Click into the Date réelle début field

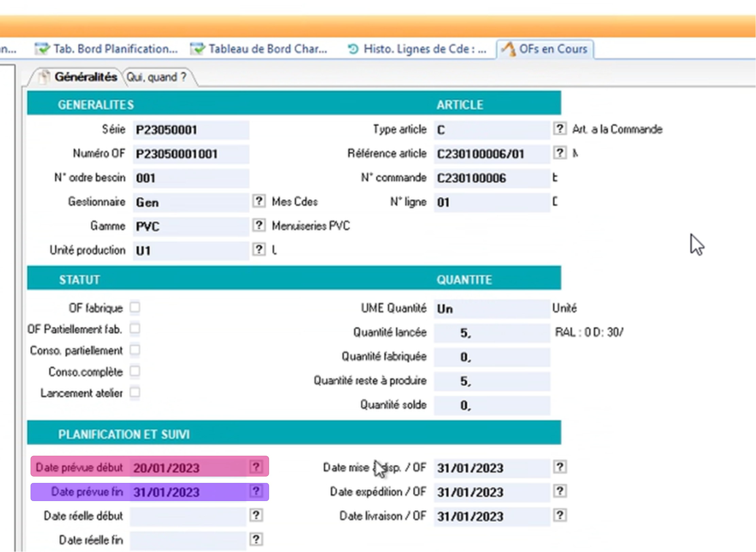click(x=188, y=516)
